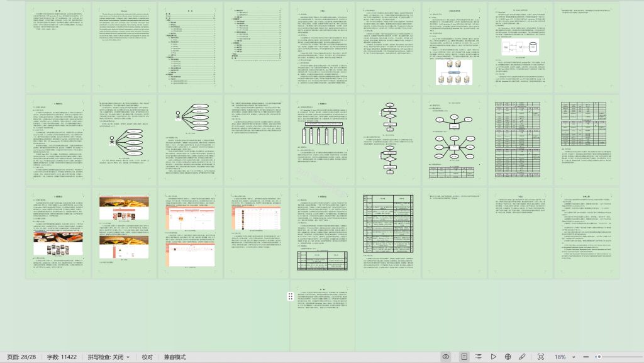This screenshot has height=363, width=644.
Task: Click the zoom slider handle
Action: (599, 357)
